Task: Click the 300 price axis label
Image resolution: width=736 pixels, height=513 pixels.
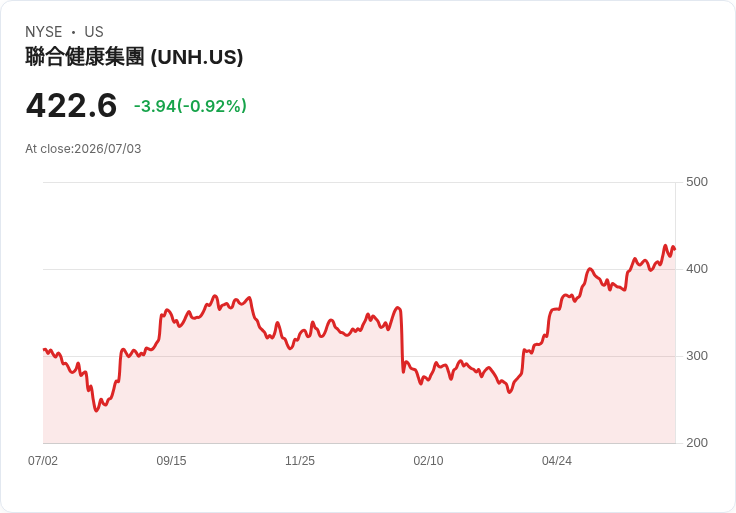Action: click(x=697, y=356)
